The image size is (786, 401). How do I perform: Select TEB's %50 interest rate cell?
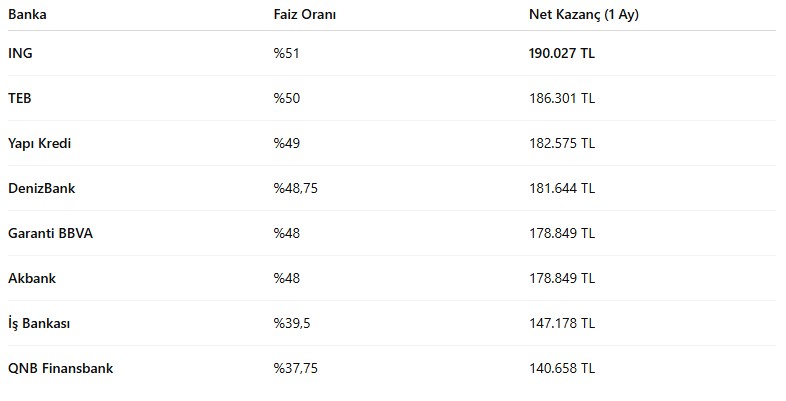pyautogui.click(x=287, y=98)
